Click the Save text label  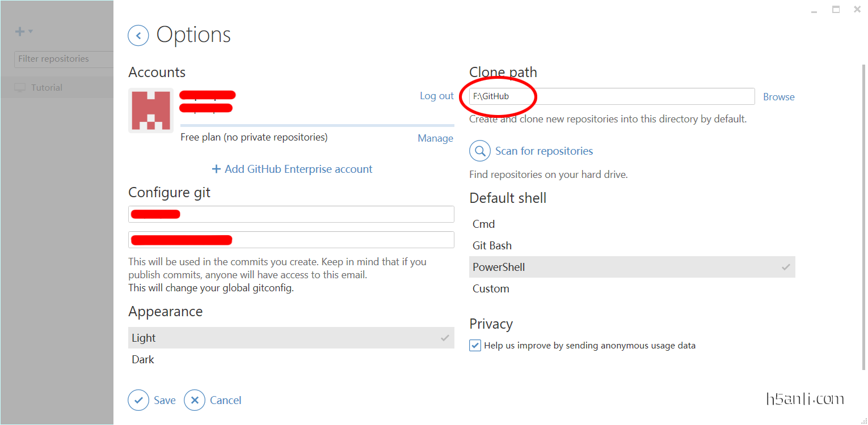[x=165, y=400]
